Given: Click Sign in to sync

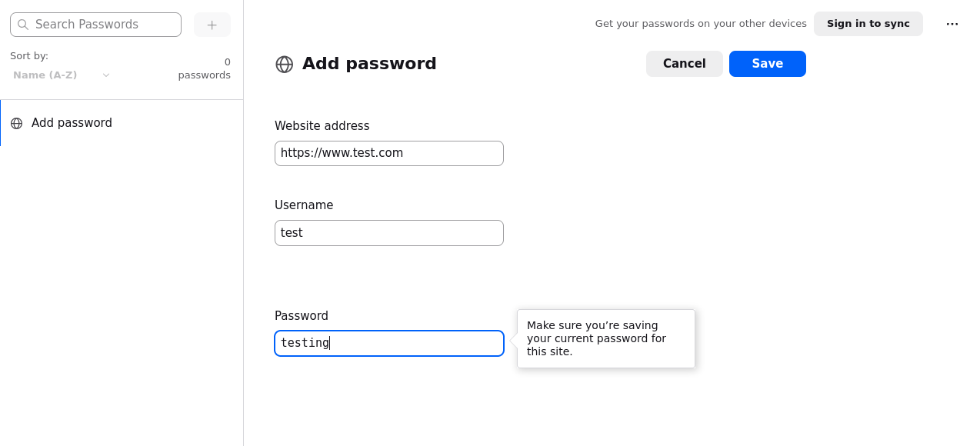Looking at the screenshot, I should tap(868, 24).
